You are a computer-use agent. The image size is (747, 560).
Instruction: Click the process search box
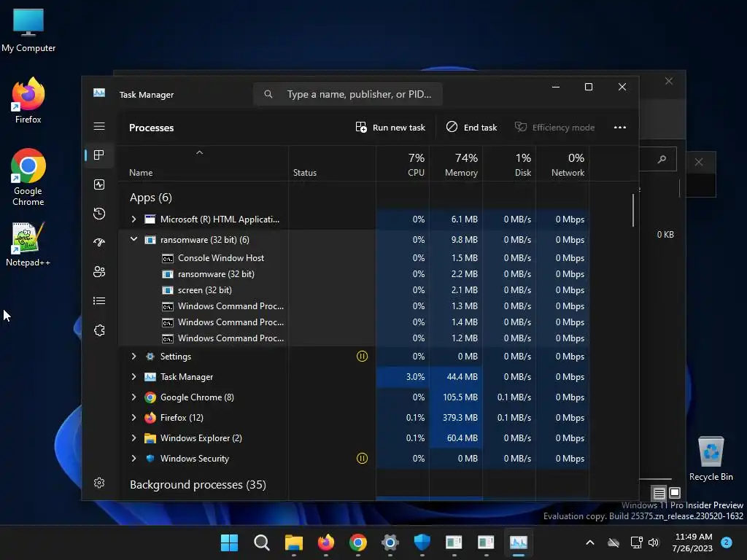(x=348, y=94)
